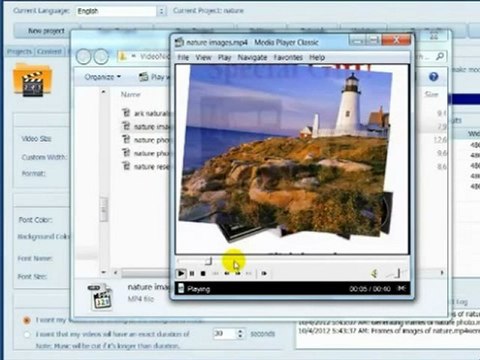480x360 pixels.
Task: Open File menu in Media Player Classic
Action: (183, 57)
